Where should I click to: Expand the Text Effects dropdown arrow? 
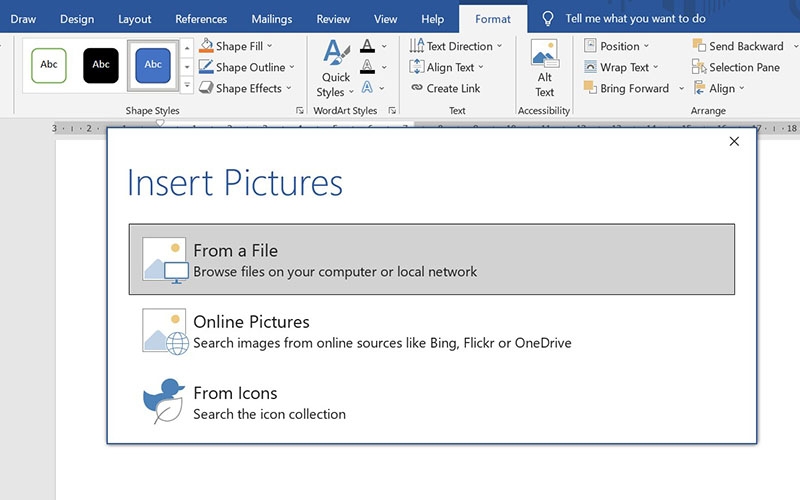382,88
